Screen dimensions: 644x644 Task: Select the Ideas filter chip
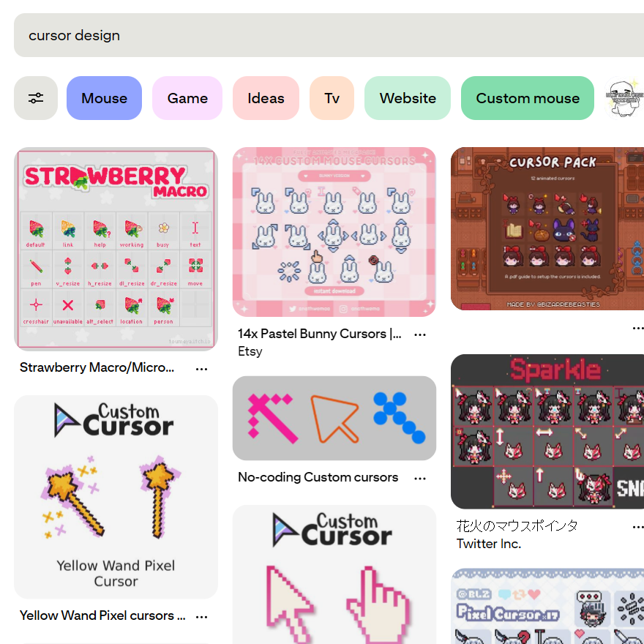(266, 98)
